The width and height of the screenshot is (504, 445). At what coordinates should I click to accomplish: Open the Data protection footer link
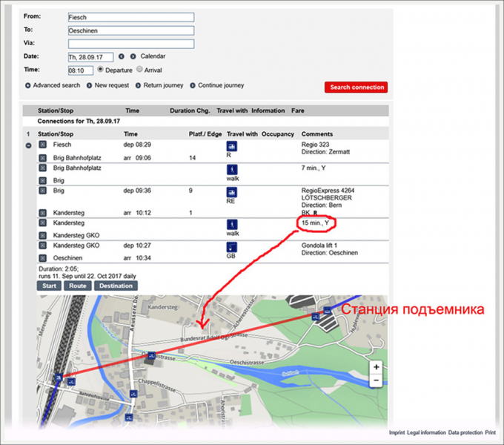465,433
